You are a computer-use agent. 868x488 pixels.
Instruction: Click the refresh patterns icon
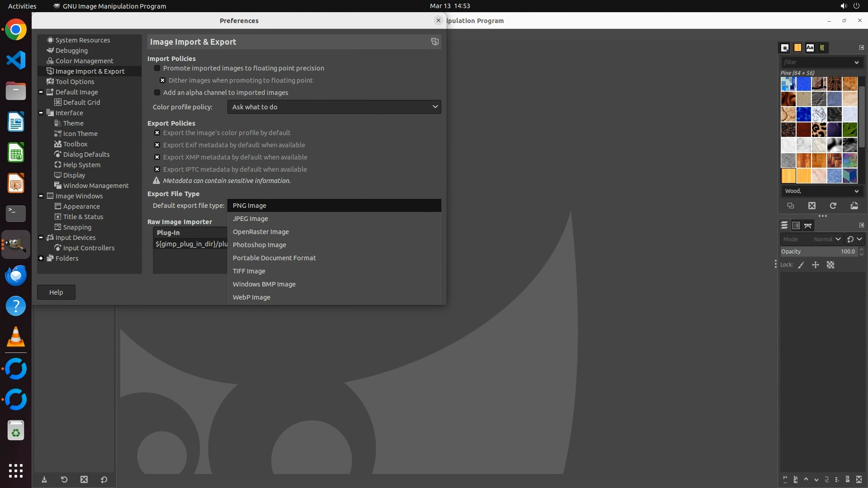click(833, 206)
